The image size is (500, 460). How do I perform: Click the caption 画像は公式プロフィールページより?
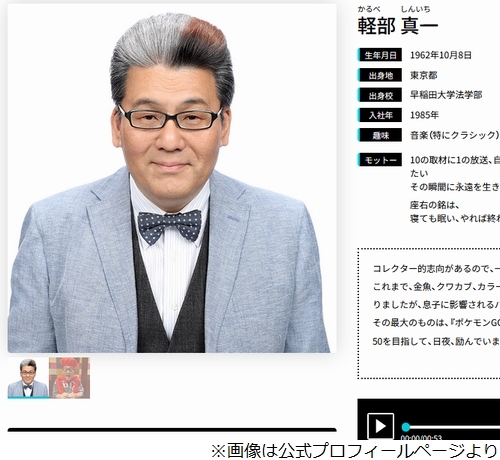[x=354, y=451]
